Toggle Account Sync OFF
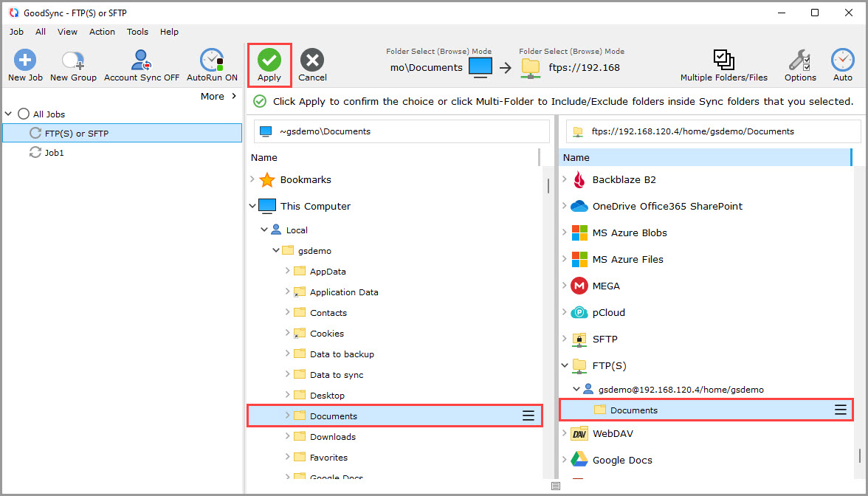Screen dimensions: 868x496 point(141,61)
